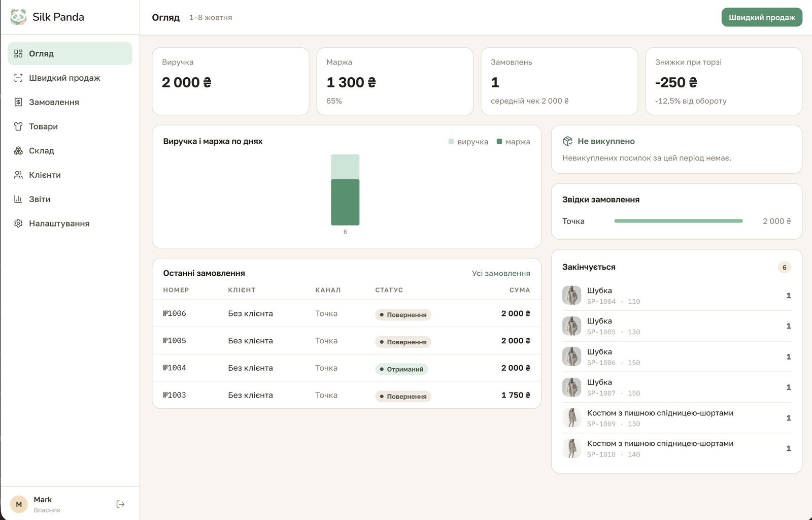Click the Silk Panda logo icon
The height and width of the screenshot is (520, 812).
point(18,17)
